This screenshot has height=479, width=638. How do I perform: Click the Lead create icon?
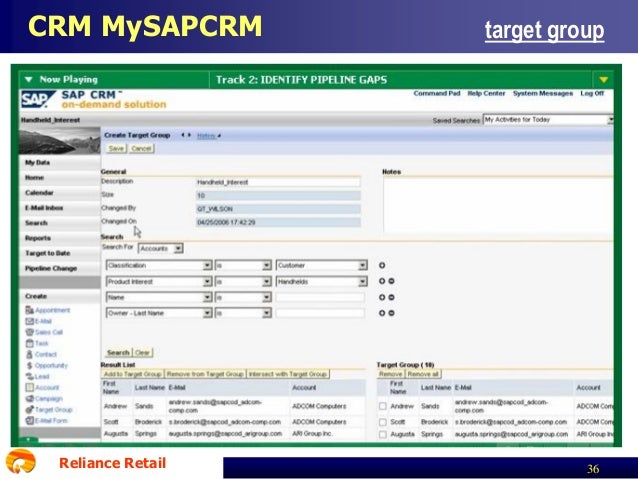29,376
